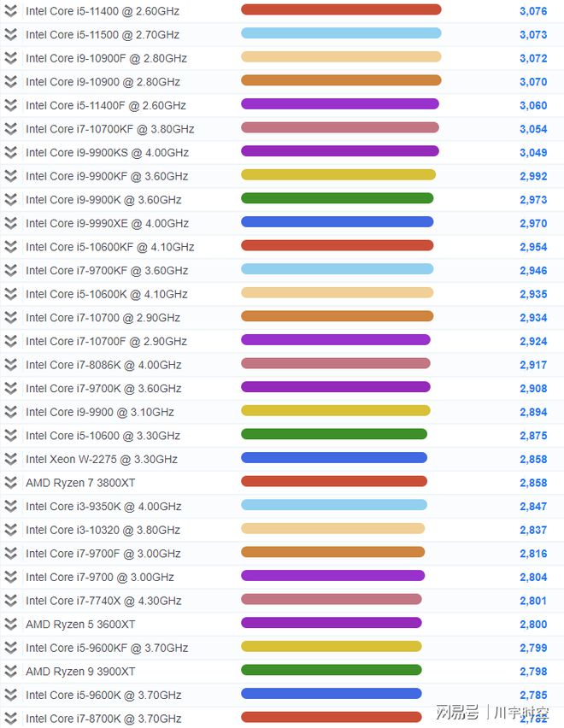The image size is (564, 728).
Task: Click the 2,858 score for Ryzen 7 3800XT
Action: (532, 483)
